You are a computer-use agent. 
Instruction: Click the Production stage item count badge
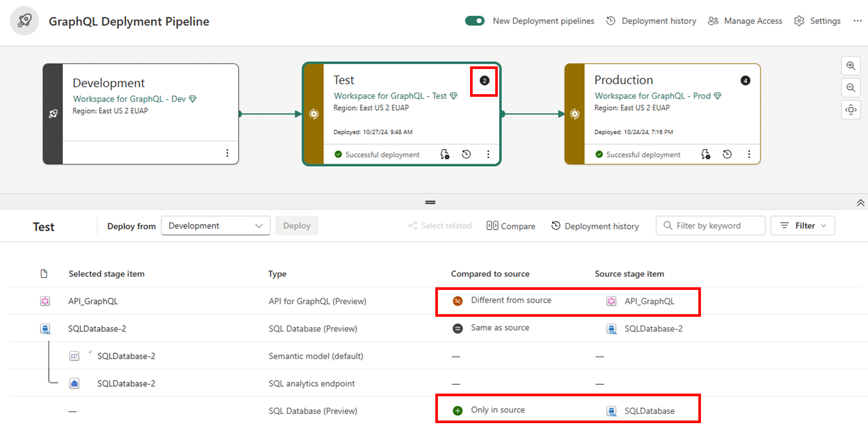(745, 81)
